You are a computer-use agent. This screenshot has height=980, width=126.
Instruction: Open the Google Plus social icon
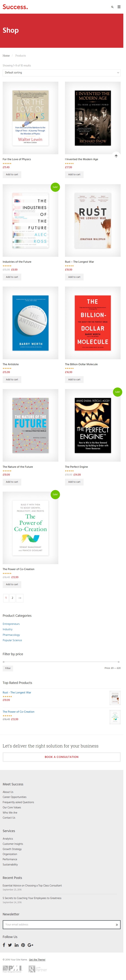point(30,945)
